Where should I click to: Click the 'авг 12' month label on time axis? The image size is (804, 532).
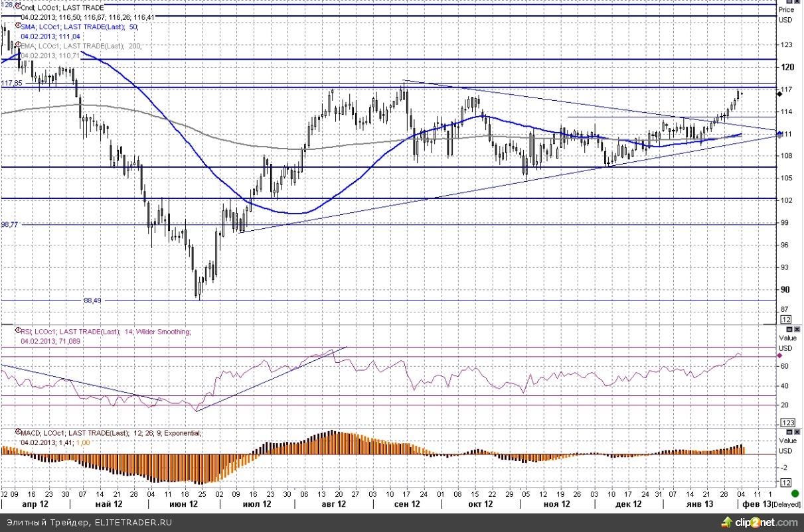point(333,504)
